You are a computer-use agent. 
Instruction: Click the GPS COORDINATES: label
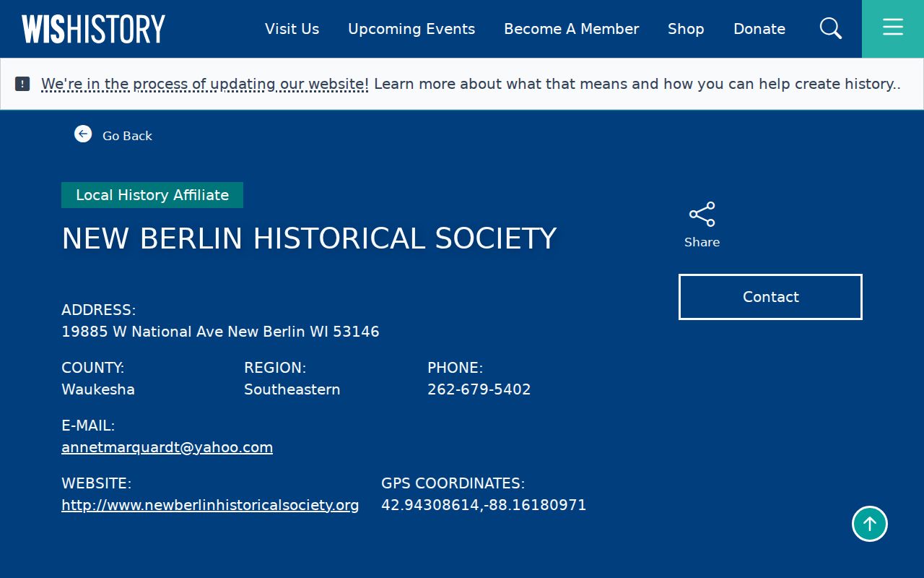(453, 483)
